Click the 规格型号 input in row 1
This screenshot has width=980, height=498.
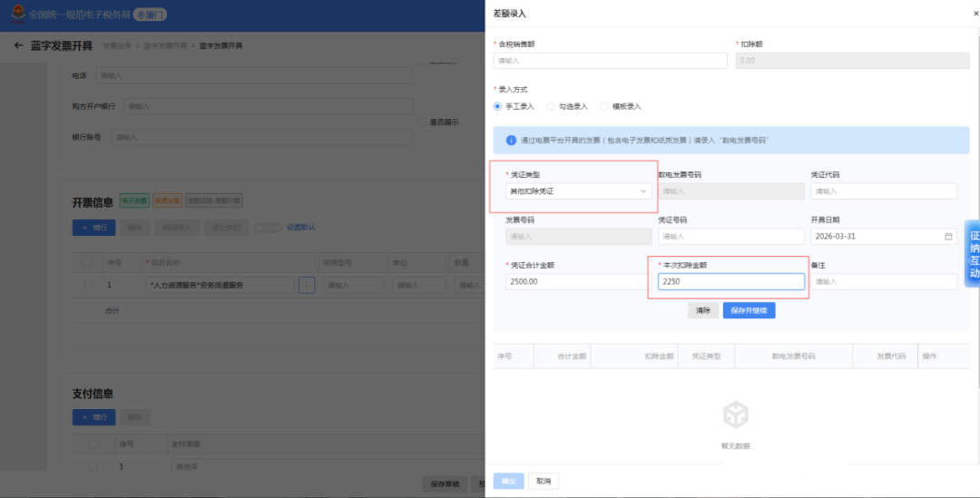point(353,286)
